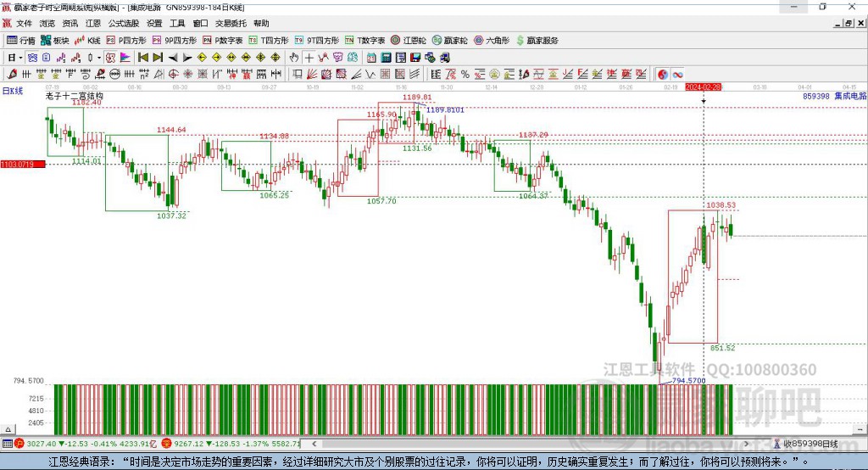Open the 9T四方形 tool

click(x=317, y=41)
